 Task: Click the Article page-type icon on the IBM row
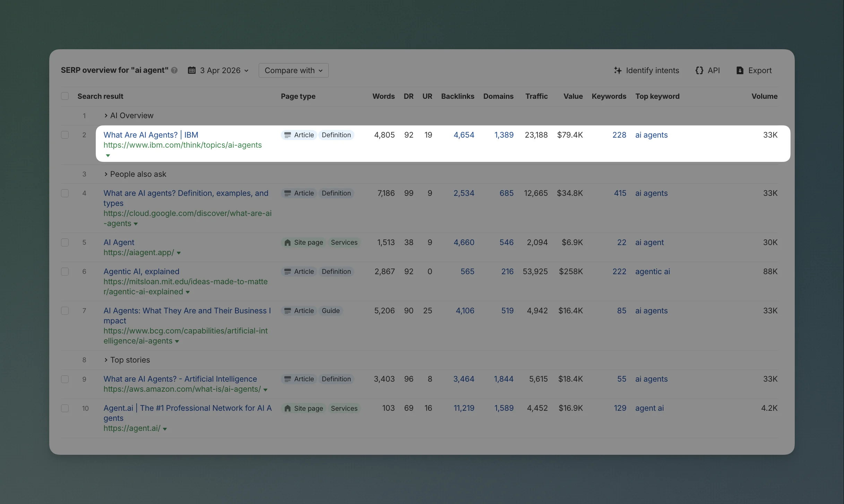(287, 135)
